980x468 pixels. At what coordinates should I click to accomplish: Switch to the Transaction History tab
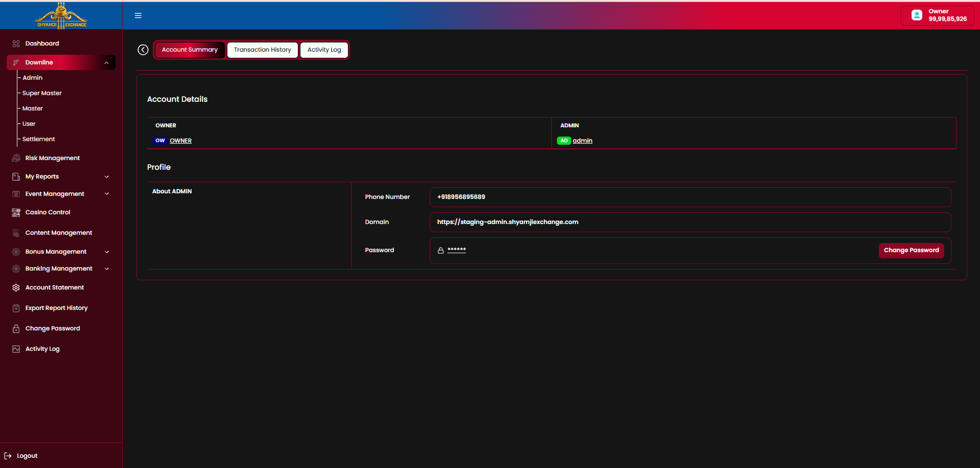coord(263,50)
